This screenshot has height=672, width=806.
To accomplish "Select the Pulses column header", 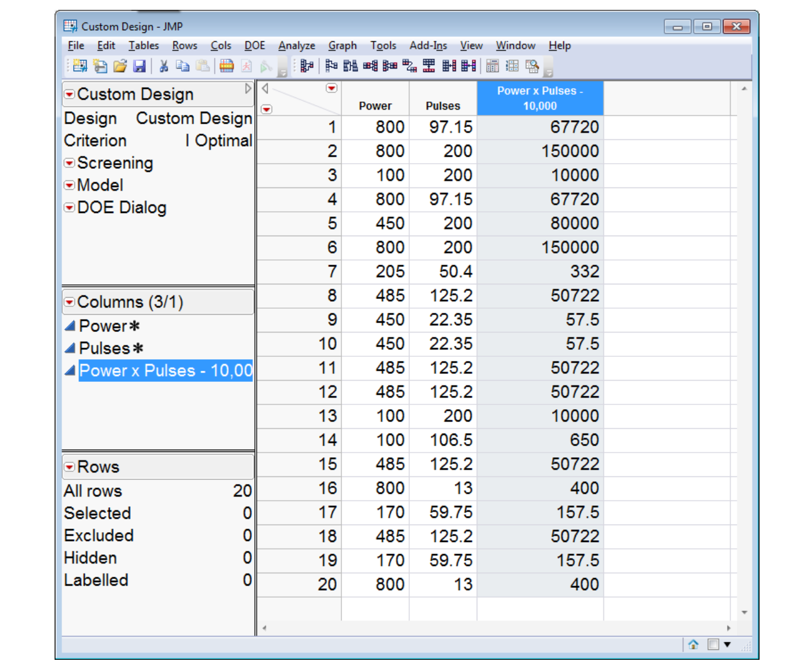I will point(442,106).
